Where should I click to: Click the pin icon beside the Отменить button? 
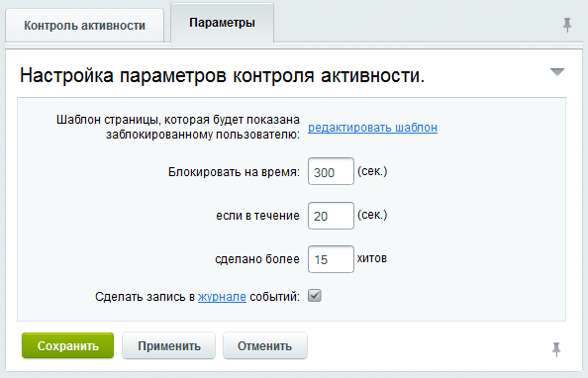point(556,349)
